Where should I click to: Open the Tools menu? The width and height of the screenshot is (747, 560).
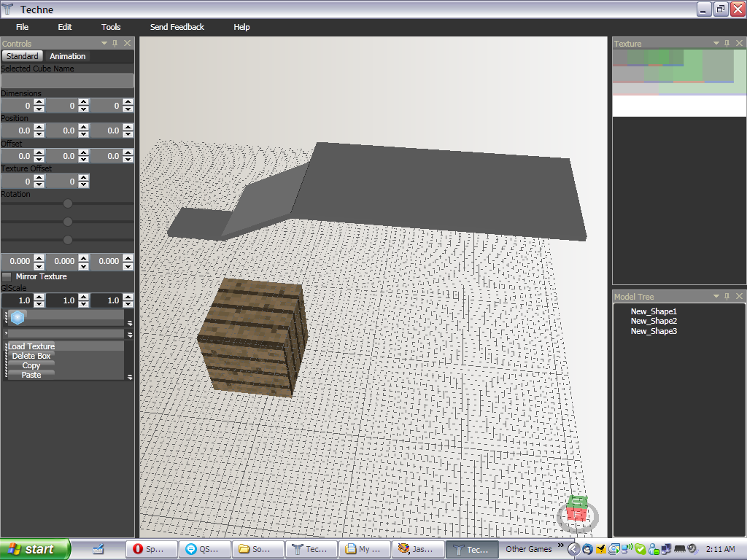click(111, 27)
